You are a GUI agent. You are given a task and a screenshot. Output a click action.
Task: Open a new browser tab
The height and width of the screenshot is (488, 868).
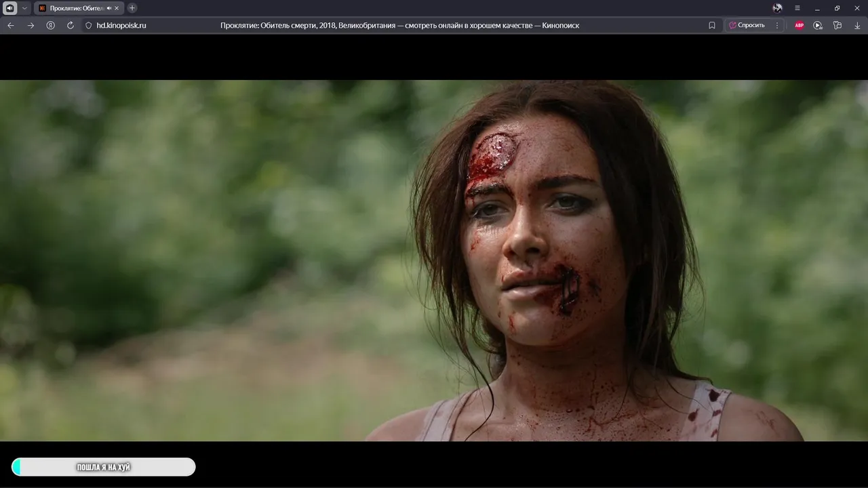click(x=132, y=8)
